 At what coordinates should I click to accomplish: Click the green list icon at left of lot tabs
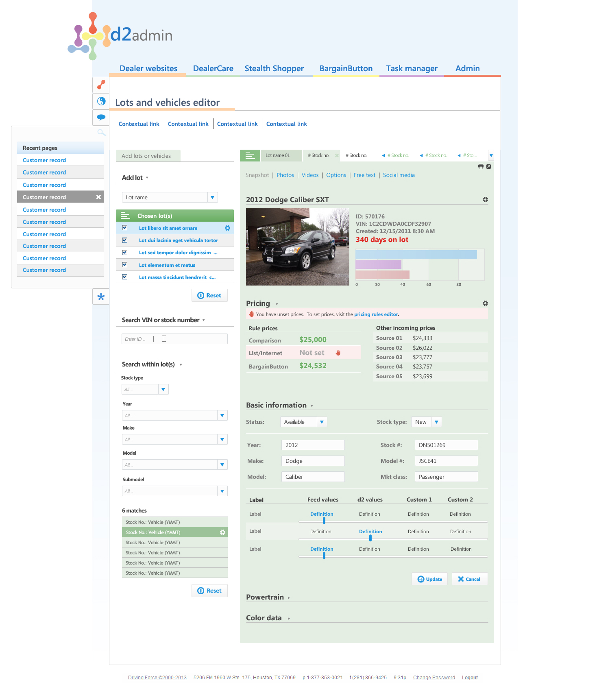click(x=250, y=155)
